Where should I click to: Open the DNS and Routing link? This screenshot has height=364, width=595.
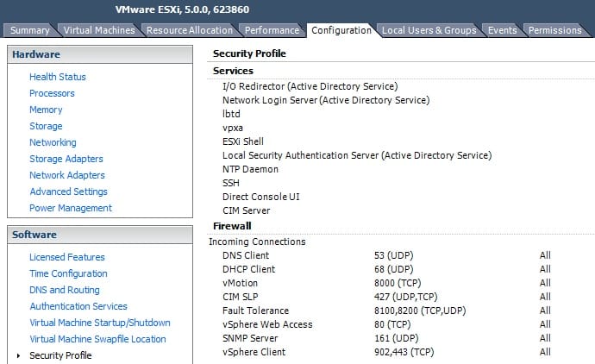(65, 290)
